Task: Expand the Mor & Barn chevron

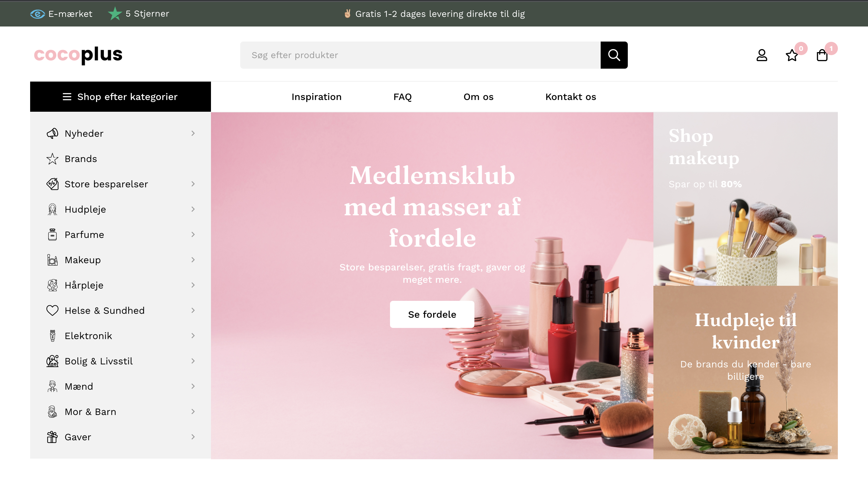Action: [x=193, y=412]
